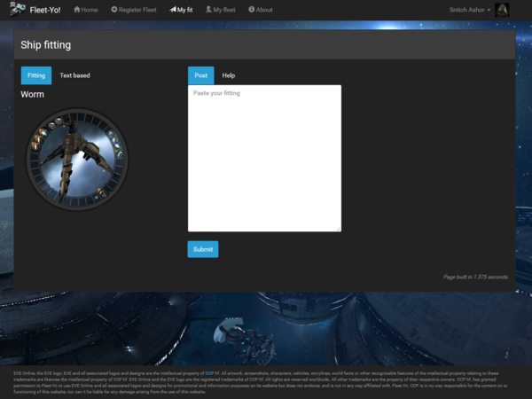This screenshot has width=532, height=399.
Task: Click the Submit button
Action: pyautogui.click(x=203, y=249)
